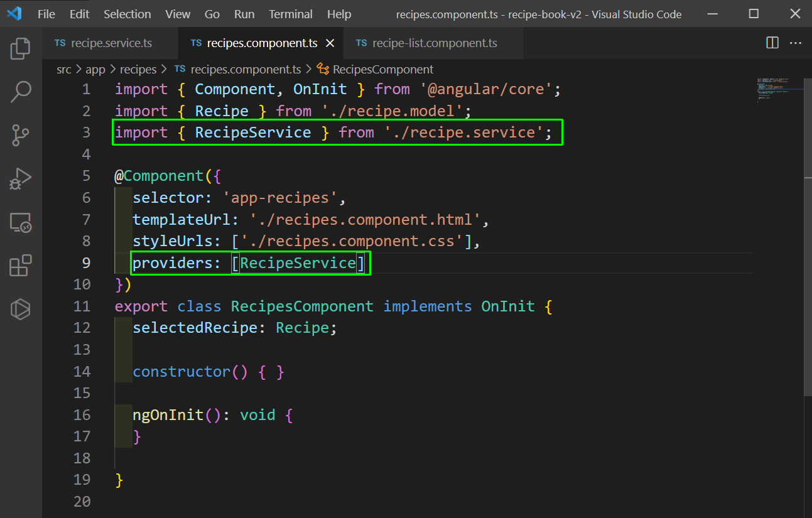Open the Source Control view

(21, 135)
